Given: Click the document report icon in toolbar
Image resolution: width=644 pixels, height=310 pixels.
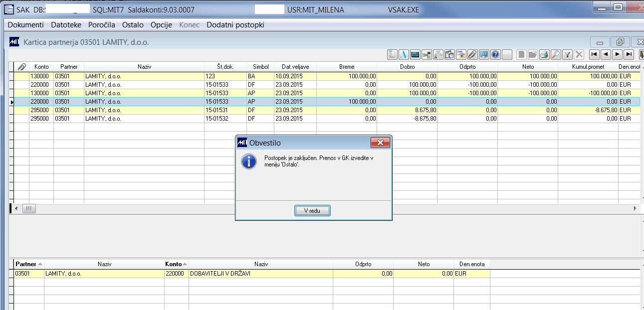Looking at the screenshot, I should (392, 54).
